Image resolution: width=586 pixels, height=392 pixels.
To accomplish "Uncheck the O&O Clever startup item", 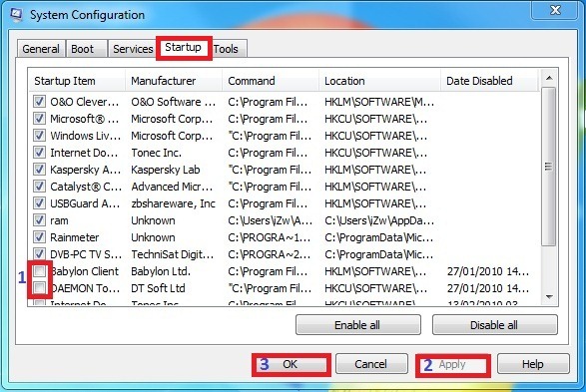I will point(39,101).
